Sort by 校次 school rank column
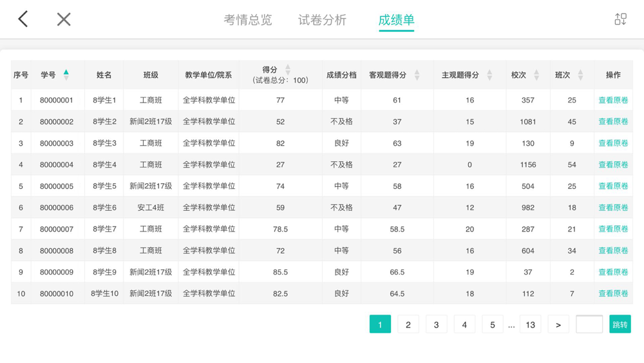Image resolution: width=644 pixels, height=363 pixels. pyautogui.click(x=536, y=75)
